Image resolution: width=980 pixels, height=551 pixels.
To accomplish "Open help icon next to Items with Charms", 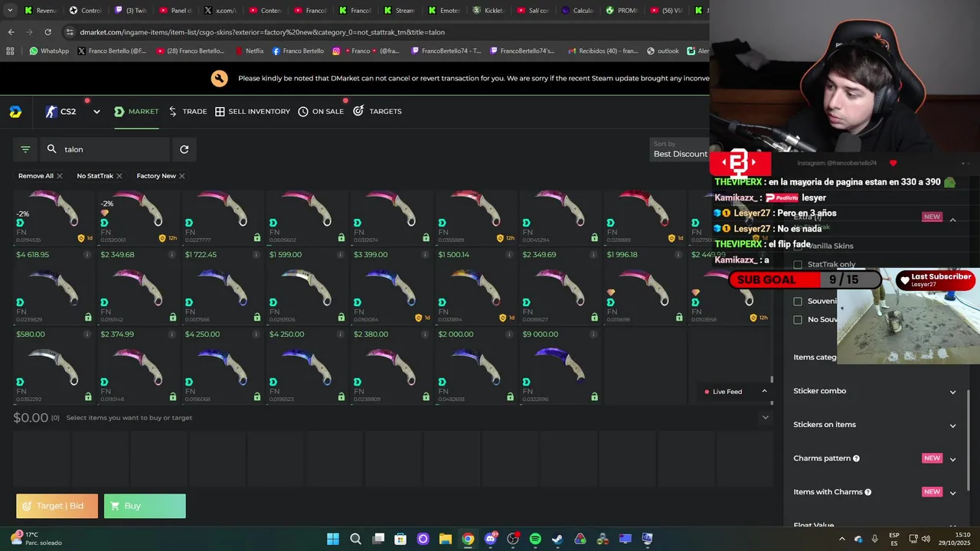I will [x=867, y=492].
